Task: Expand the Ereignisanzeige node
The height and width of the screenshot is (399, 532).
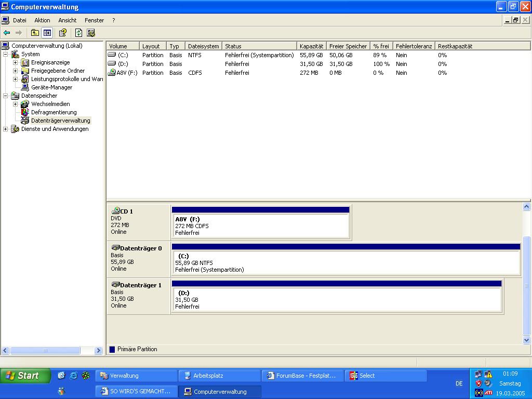Action: point(15,62)
